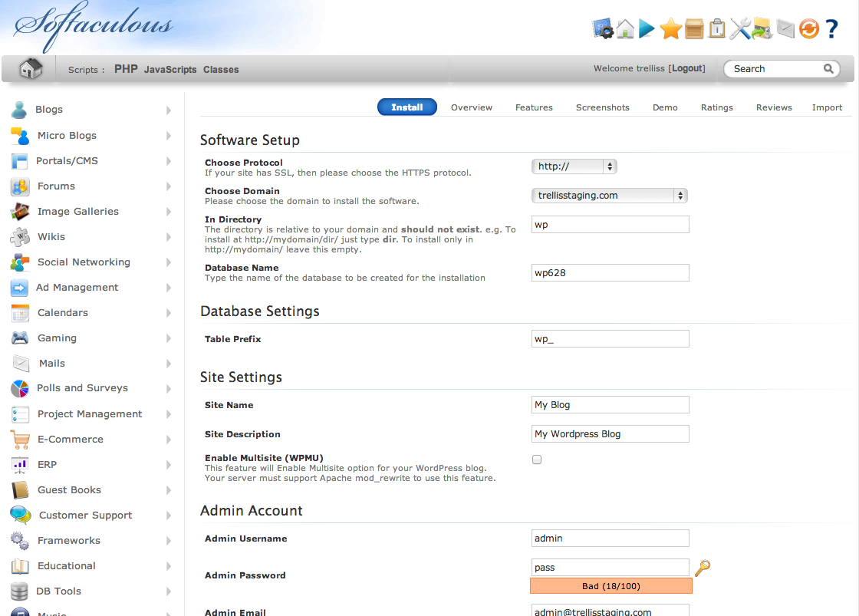
Task: Expand the Frameworks category arrow
Action: point(169,541)
